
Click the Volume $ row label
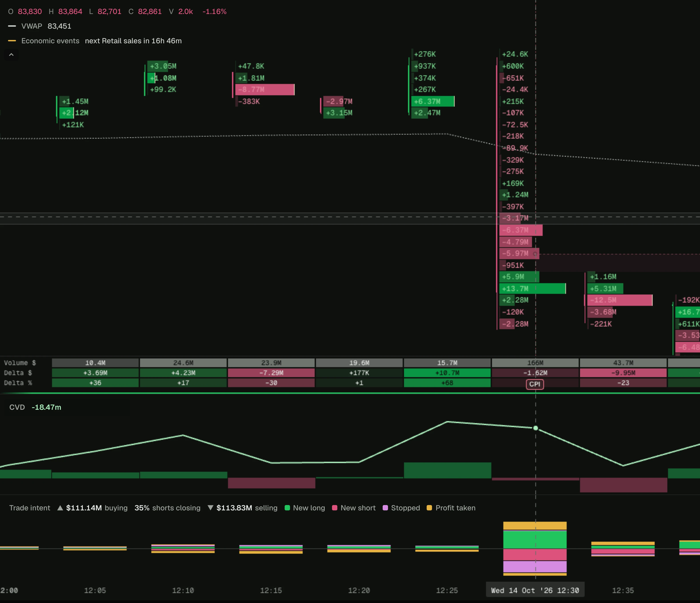pyautogui.click(x=20, y=363)
